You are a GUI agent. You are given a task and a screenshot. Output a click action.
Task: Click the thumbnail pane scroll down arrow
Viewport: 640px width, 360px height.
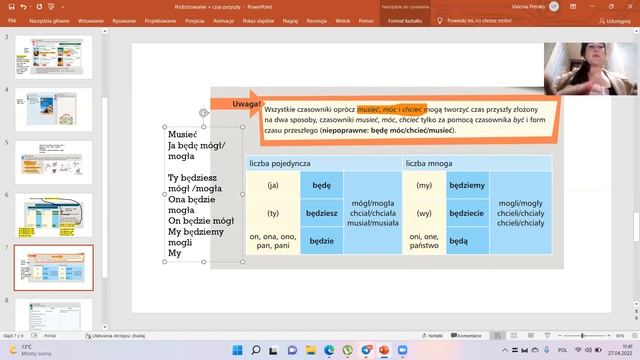pos(105,327)
